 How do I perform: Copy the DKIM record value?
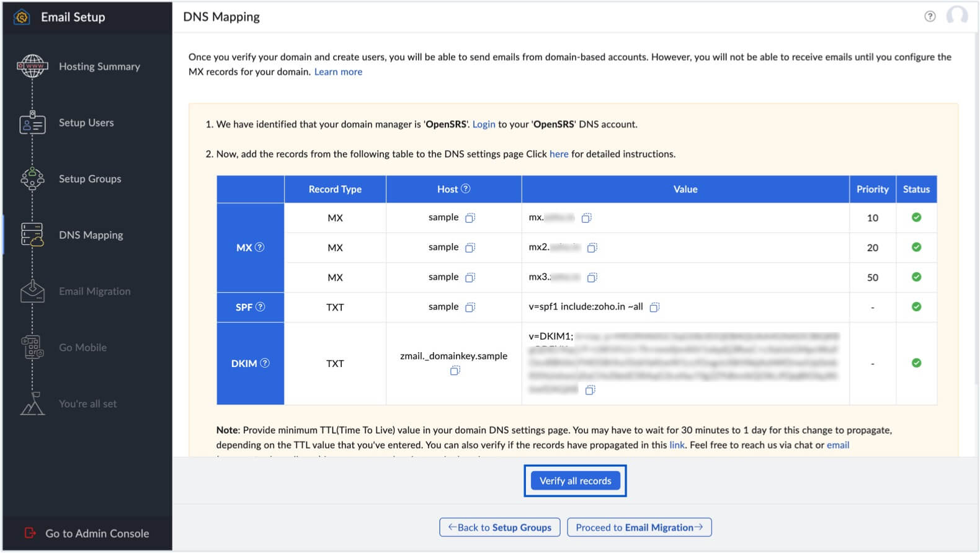(590, 390)
